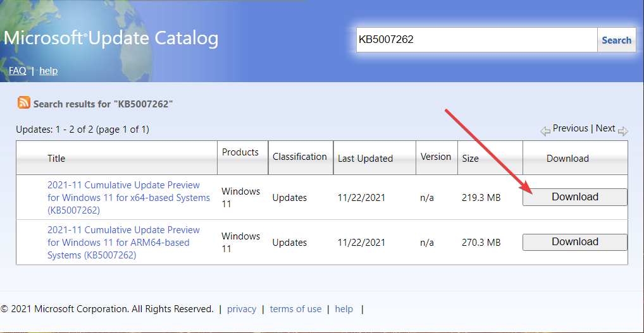Image resolution: width=644 pixels, height=333 pixels.
Task: Sort results by the Title column header
Action: 56,159
